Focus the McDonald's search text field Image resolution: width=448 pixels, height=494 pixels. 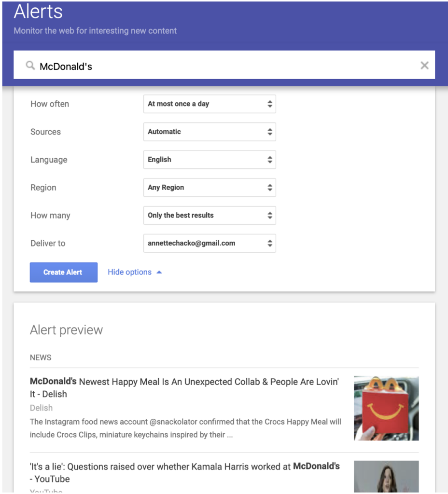(x=224, y=65)
